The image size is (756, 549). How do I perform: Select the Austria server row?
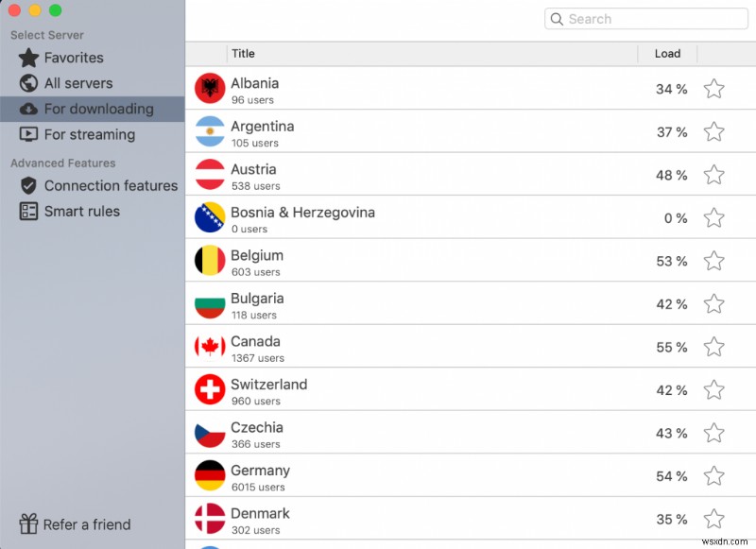click(x=425, y=175)
